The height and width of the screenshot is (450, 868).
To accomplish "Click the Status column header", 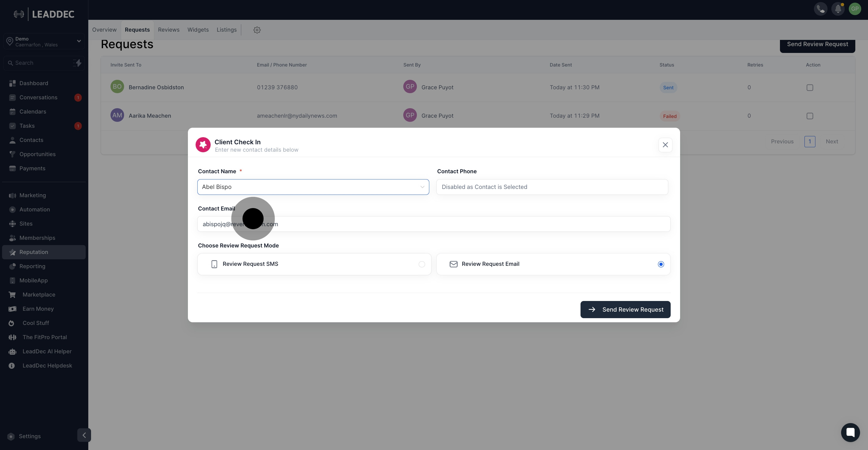I will (667, 65).
